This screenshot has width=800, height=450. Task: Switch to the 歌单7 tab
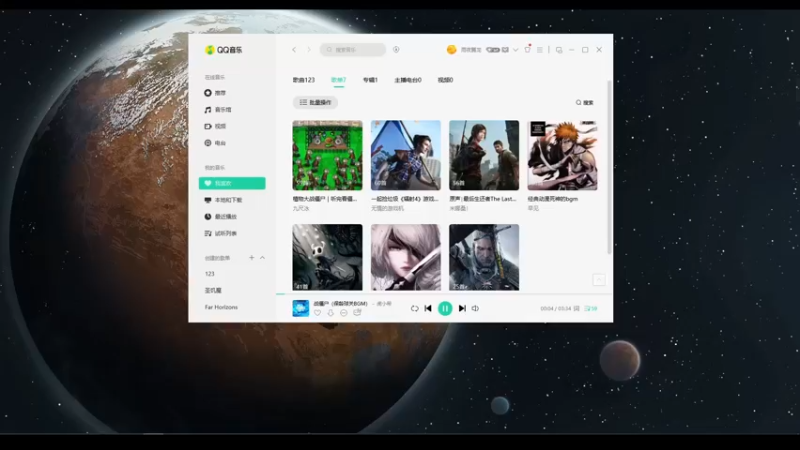click(339, 80)
